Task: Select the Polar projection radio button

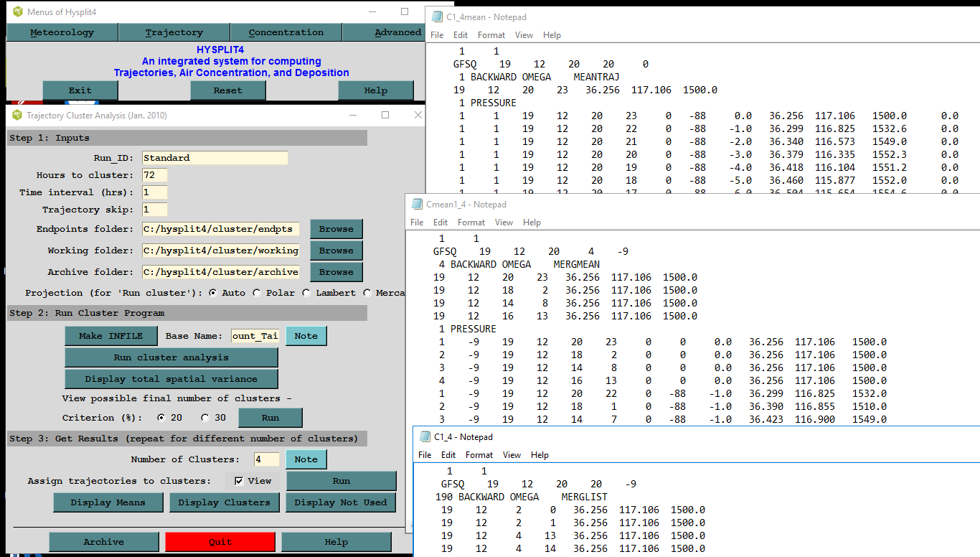Action: [x=256, y=293]
